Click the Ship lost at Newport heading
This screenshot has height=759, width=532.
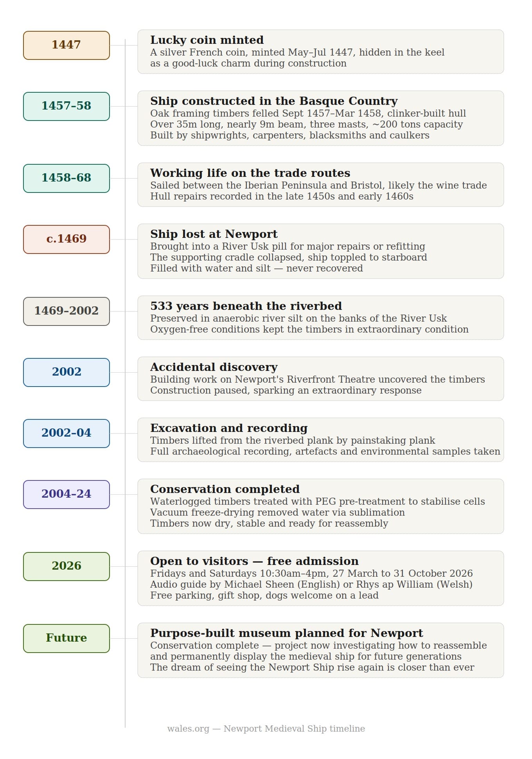click(x=214, y=234)
